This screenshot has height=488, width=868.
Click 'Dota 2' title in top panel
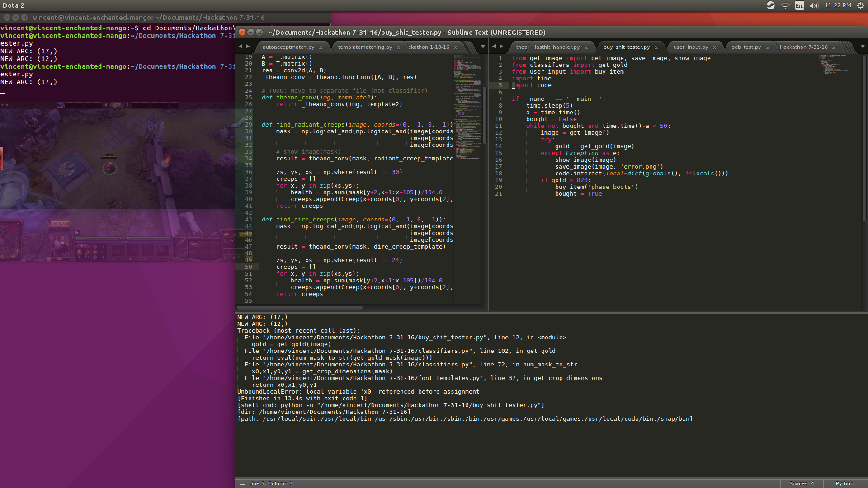(14, 5)
